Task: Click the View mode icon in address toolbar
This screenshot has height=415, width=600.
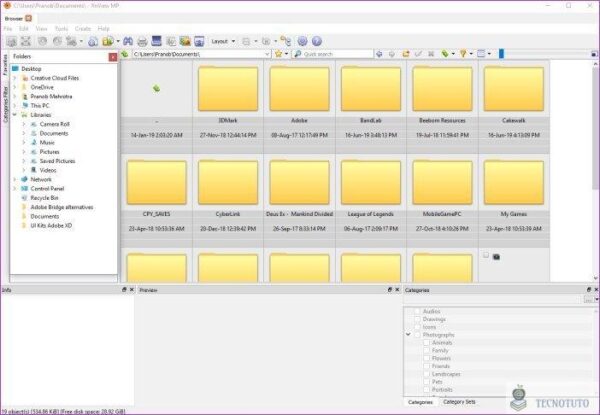Action: click(x=481, y=54)
